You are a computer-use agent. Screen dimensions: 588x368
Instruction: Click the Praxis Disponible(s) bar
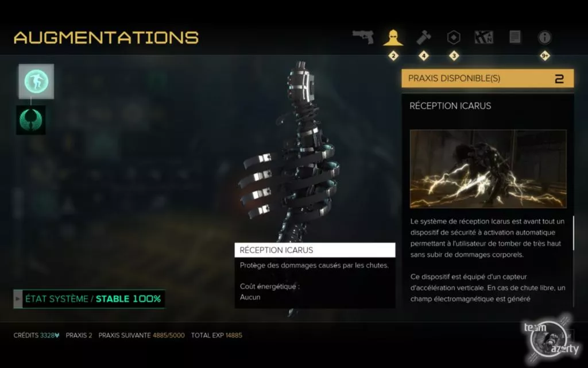pos(488,78)
